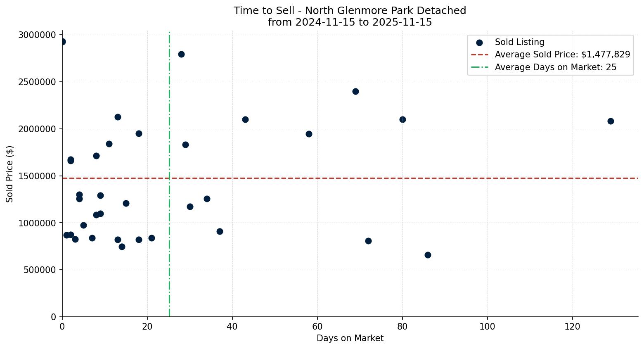Screen dimensions: 644x349
Task: Click the red dashed average price line
Action: pos(289,178)
